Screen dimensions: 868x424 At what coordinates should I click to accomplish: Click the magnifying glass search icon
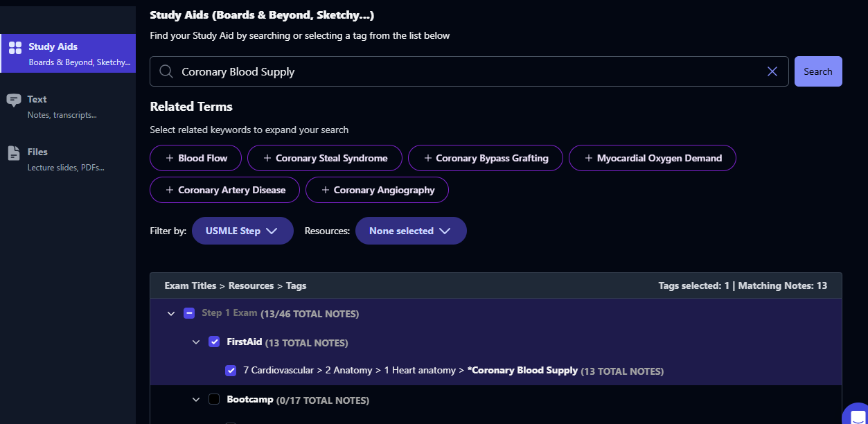coord(166,71)
